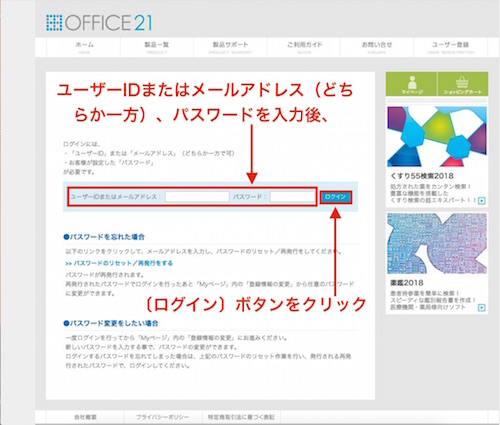
Task: Open お問い合せ navigation item
Action: [x=377, y=47]
